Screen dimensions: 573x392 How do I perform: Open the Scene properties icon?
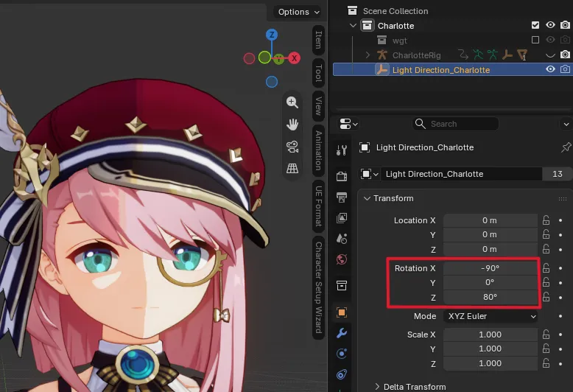[x=342, y=239]
